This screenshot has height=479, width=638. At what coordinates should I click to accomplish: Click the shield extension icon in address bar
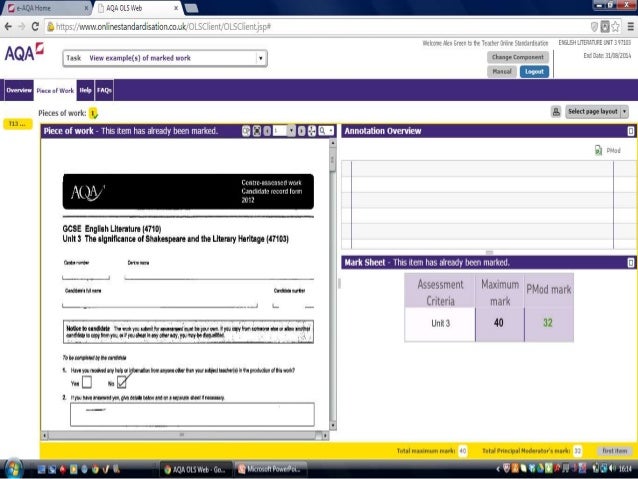point(594,27)
